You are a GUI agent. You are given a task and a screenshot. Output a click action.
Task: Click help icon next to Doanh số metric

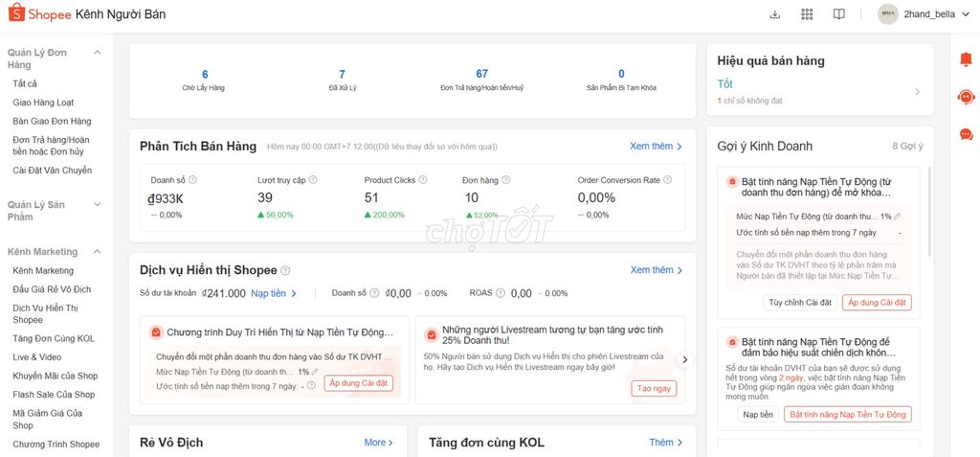click(192, 180)
